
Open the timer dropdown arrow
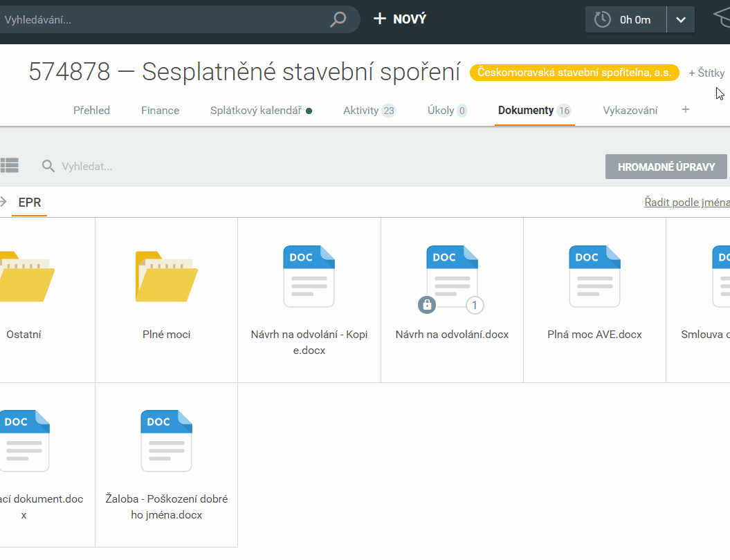point(680,19)
